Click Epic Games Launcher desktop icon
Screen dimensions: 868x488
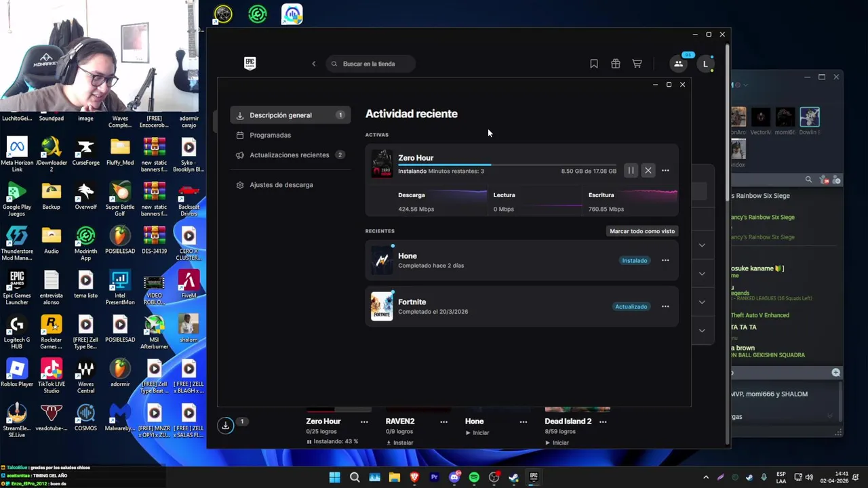(17, 287)
